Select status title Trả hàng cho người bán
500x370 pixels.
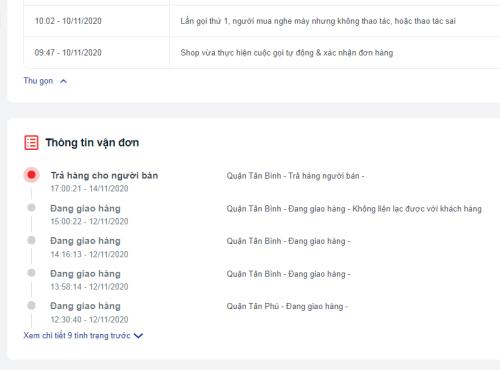pyautogui.click(x=104, y=176)
